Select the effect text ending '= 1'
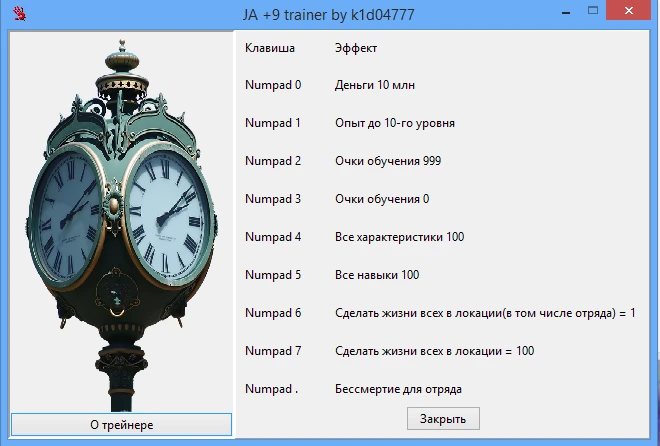 point(485,313)
